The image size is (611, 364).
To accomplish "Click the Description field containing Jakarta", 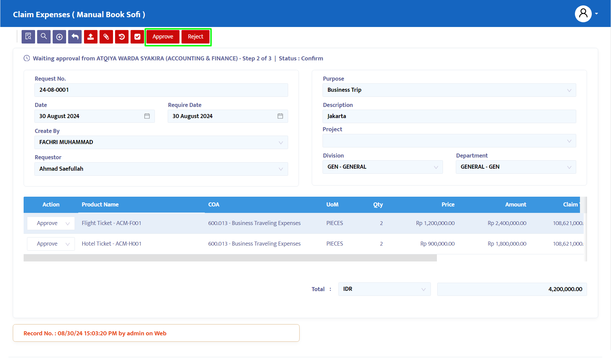I will click(x=449, y=116).
